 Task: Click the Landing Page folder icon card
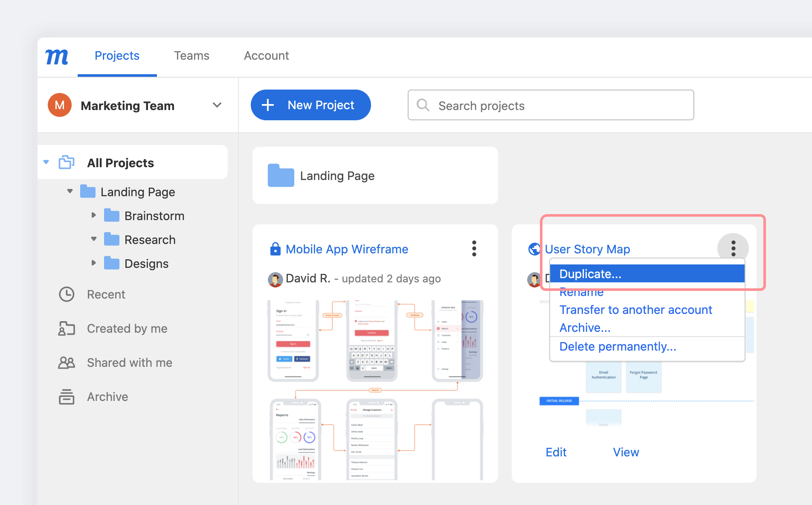point(281,175)
